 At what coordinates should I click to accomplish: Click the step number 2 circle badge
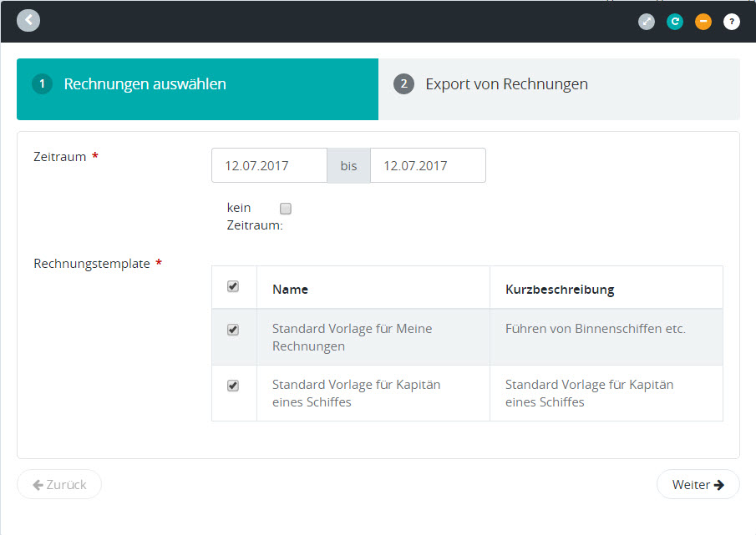(404, 84)
